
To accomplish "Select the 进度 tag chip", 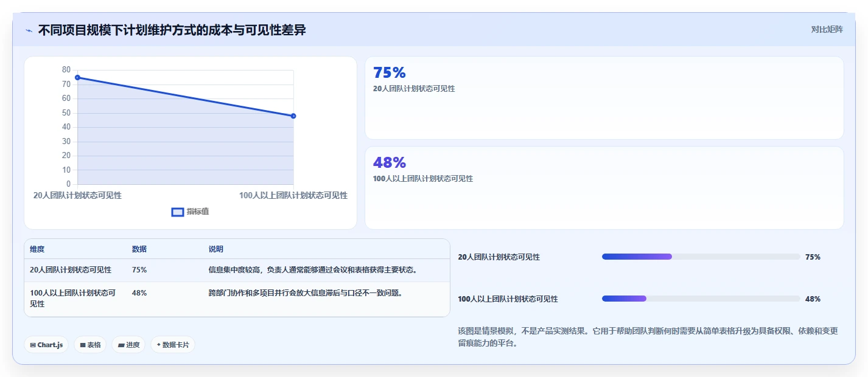I will [x=128, y=345].
